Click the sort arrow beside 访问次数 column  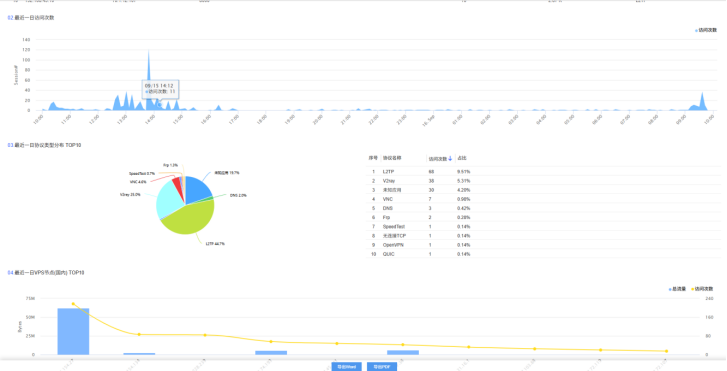(x=450, y=159)
